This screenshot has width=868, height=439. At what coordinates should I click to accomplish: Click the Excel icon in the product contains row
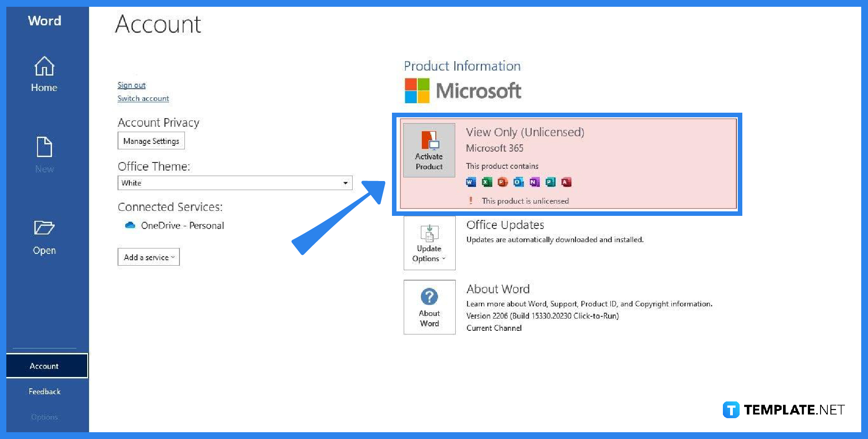coord(487,182)
